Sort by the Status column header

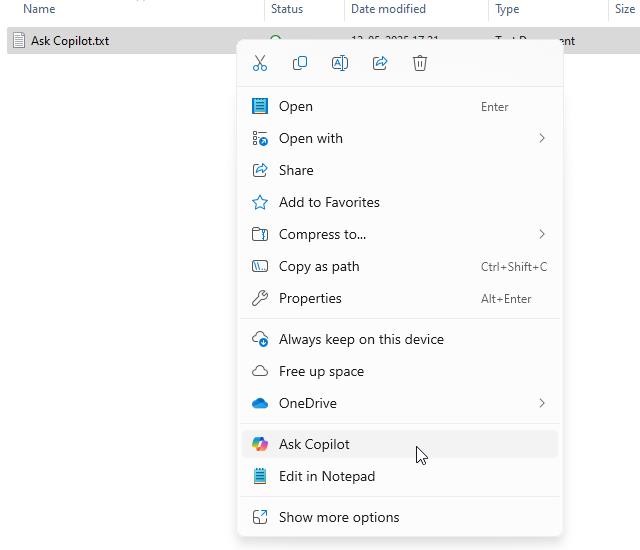tap(287, 9)
